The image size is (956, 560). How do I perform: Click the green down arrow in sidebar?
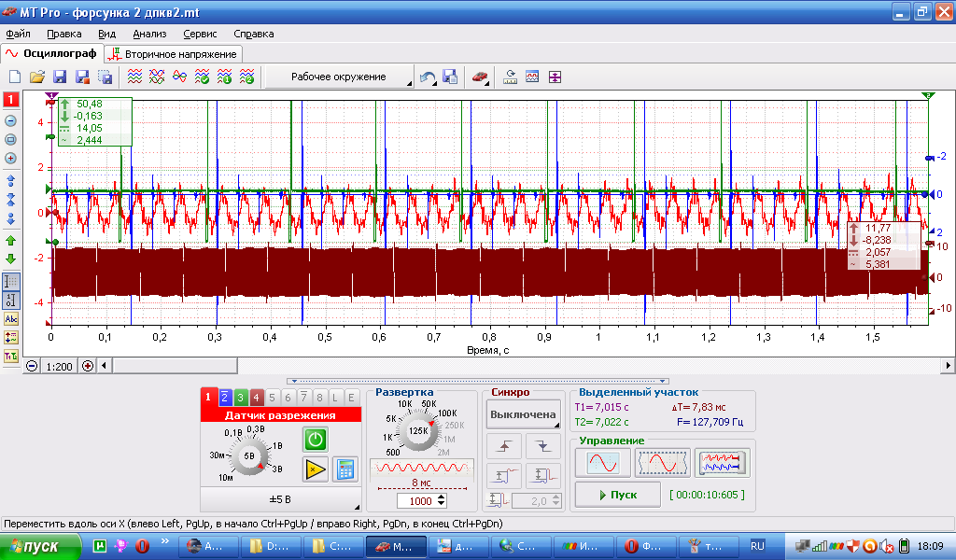(10, 259)
